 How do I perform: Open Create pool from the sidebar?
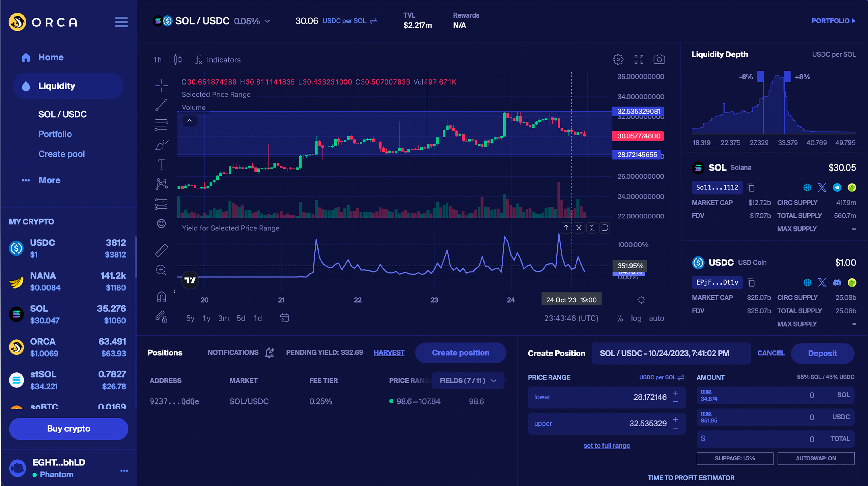62,154
